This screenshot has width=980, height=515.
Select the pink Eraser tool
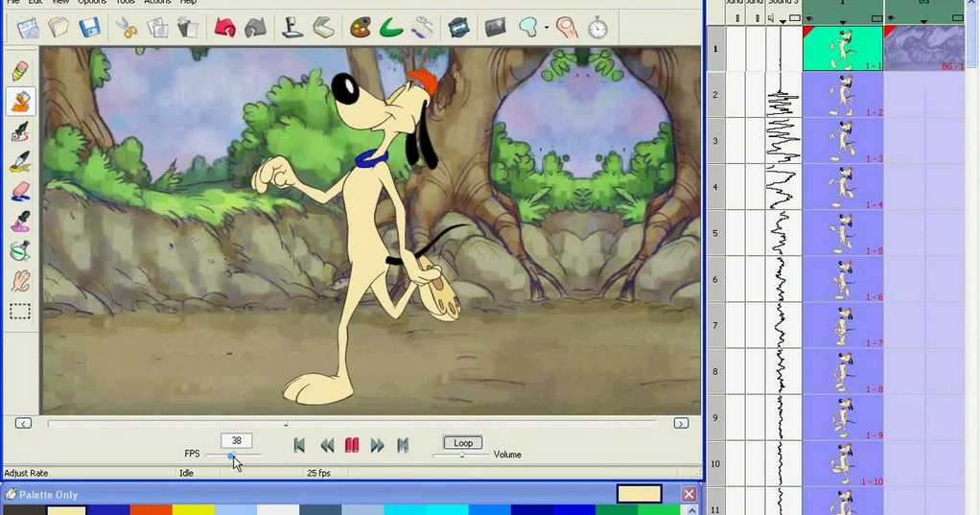point(20,191)
